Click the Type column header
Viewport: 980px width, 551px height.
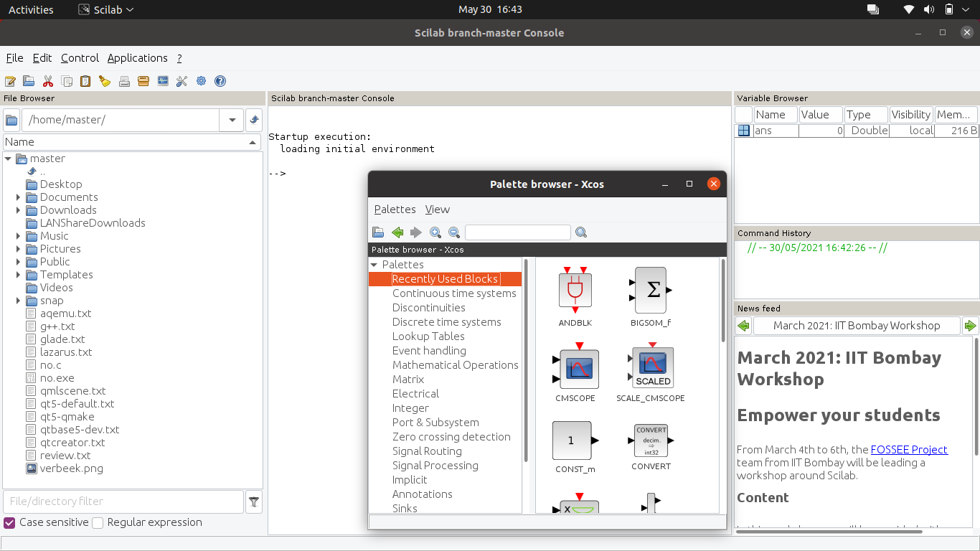(866, 115)
